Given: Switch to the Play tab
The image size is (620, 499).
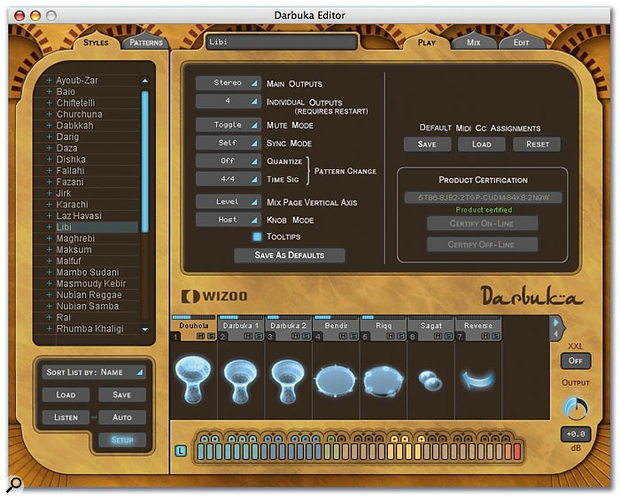Looking at the screenshot, I should [x=427, y=42].
